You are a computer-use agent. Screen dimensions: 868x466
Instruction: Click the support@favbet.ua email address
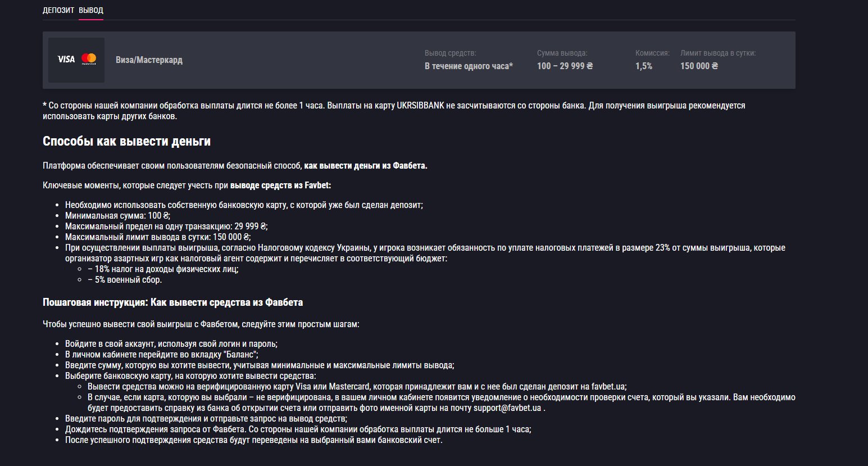pyautogui.click(x=507, y=408)
